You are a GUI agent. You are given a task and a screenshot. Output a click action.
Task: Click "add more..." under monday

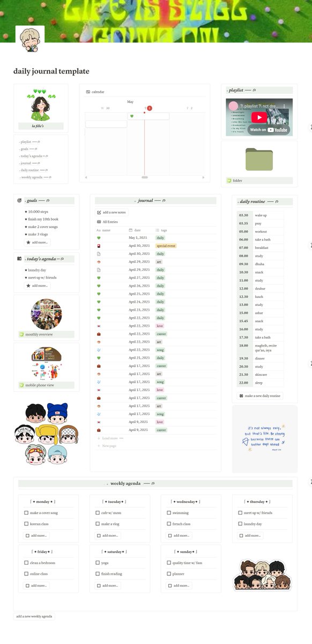click(x=36, y=535)
